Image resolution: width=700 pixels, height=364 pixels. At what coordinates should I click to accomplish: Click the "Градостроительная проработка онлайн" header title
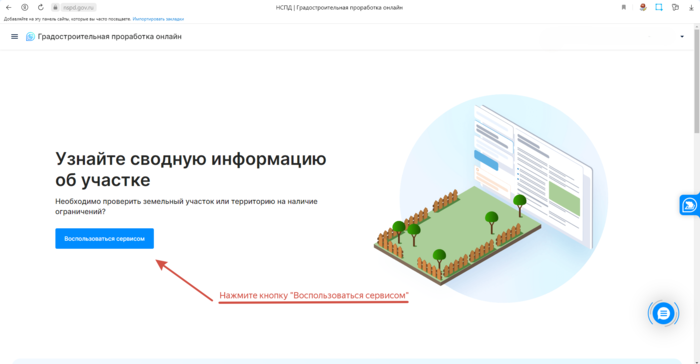point(109,37)
